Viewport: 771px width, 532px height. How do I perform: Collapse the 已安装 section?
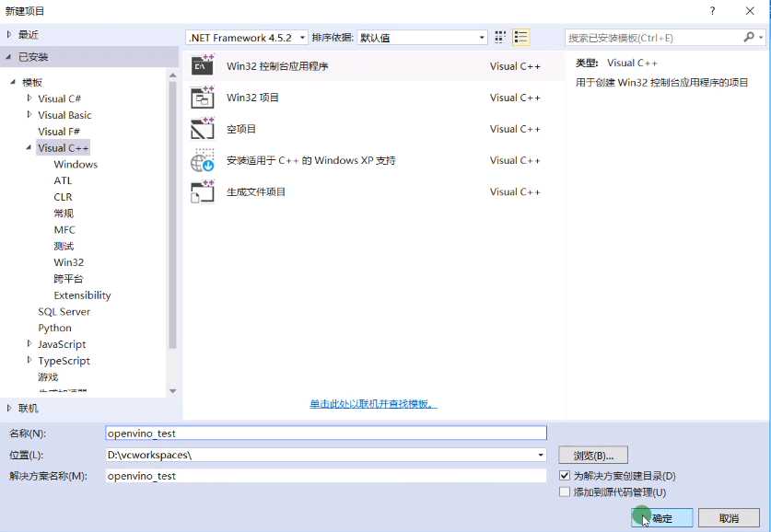(x=9, y=57)
